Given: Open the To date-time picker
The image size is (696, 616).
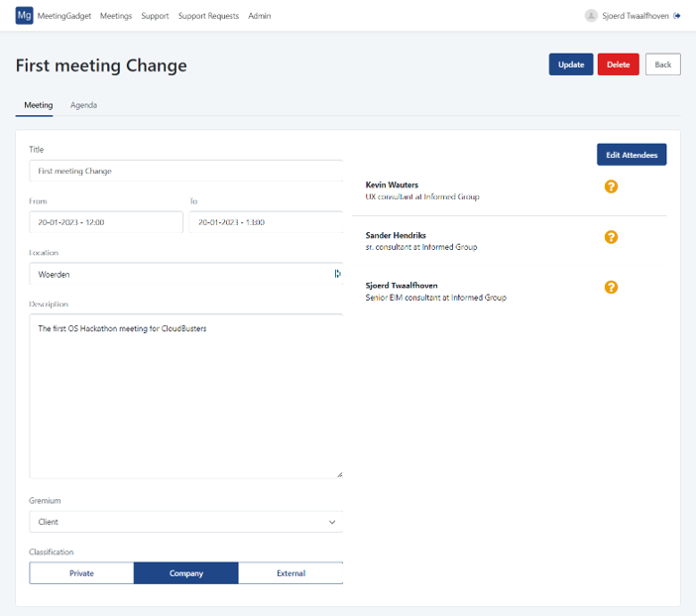Looking at the screenshot, I should (x=266, y=222).
